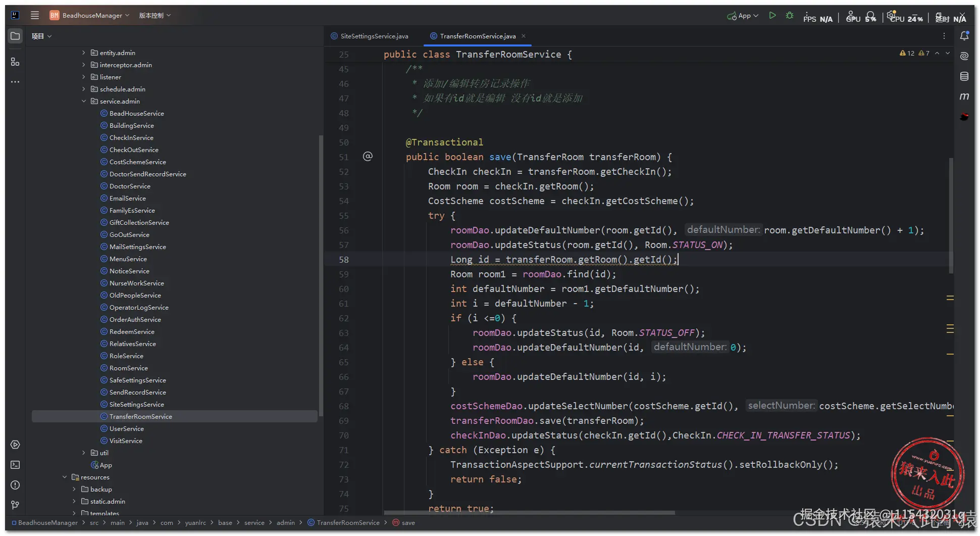Image resolution: width=980 pixels, height=536 pixels.
Task: Show more tool windows via ellipsis
Action: 15,82
